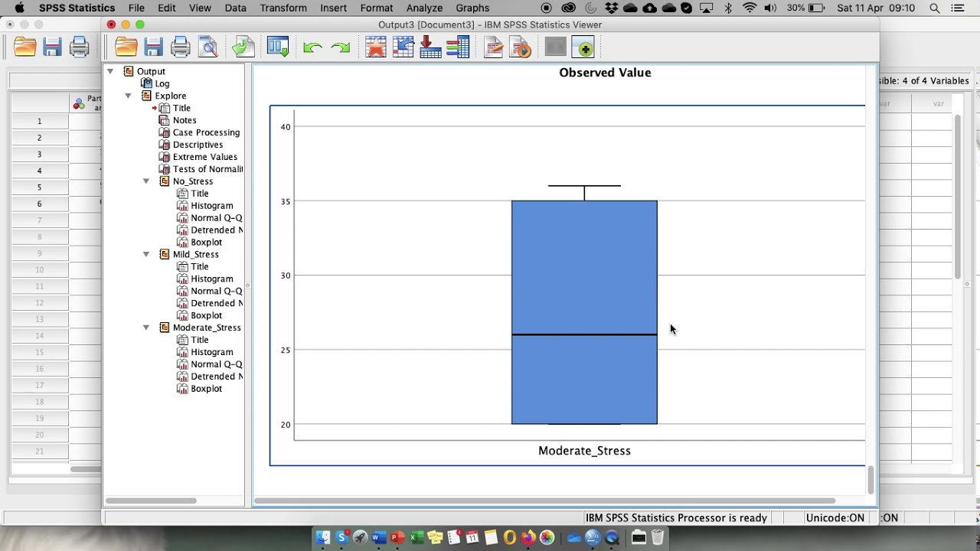The image size is (980, 551).
Task: Open the Analyze menu
Action: [424, 8]
